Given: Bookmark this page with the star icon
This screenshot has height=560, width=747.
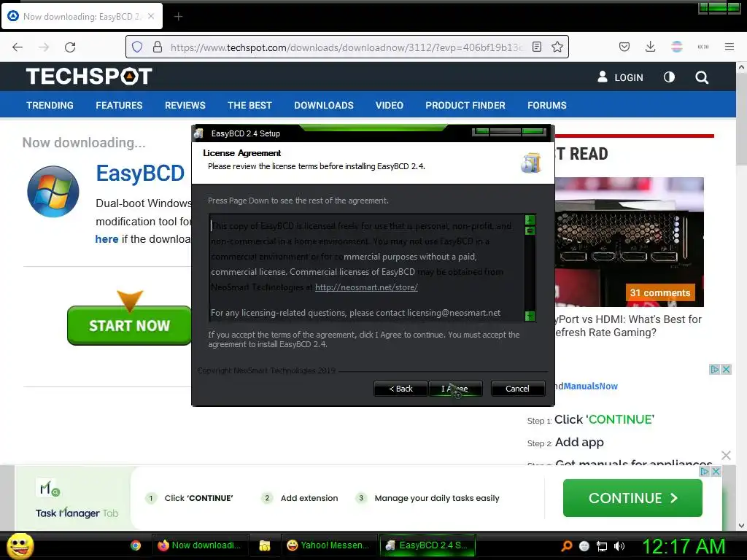Looking at the screenshot, I should [557, 47].
